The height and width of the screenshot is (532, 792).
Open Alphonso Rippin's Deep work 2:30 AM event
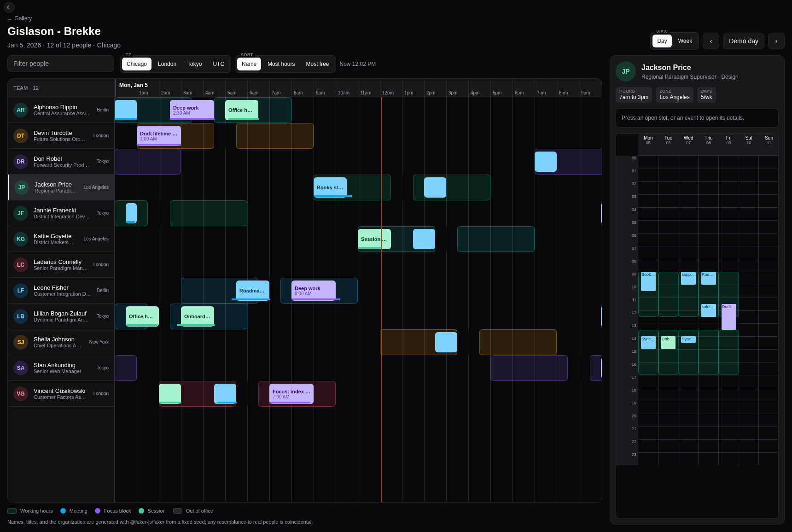(192, 110)
